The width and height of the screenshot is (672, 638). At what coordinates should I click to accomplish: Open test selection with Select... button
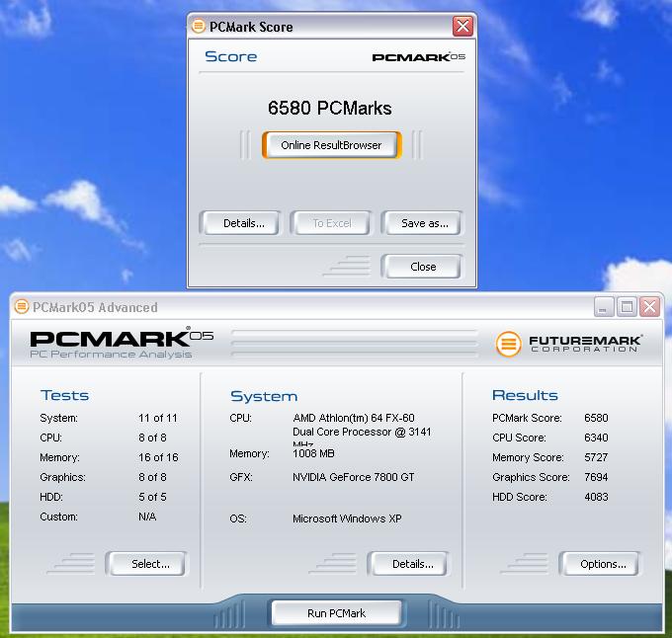(x=150, y=564)
